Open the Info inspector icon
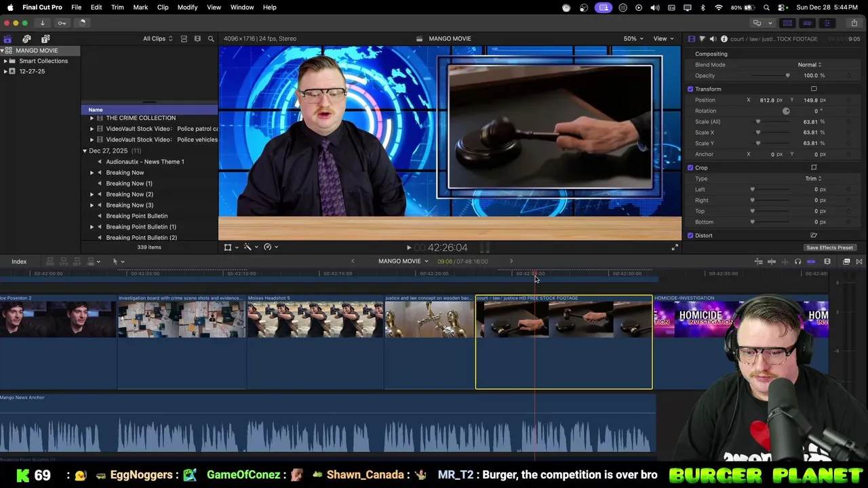 click(724, 39)
